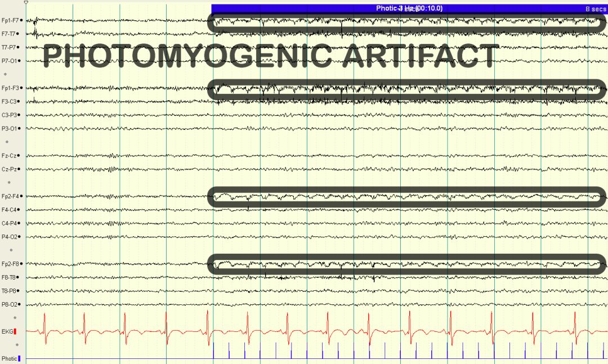This screenshot has width=608, height=364.
Task: Select the T8-P8 channel label
Action: click(x=8, y=291)
